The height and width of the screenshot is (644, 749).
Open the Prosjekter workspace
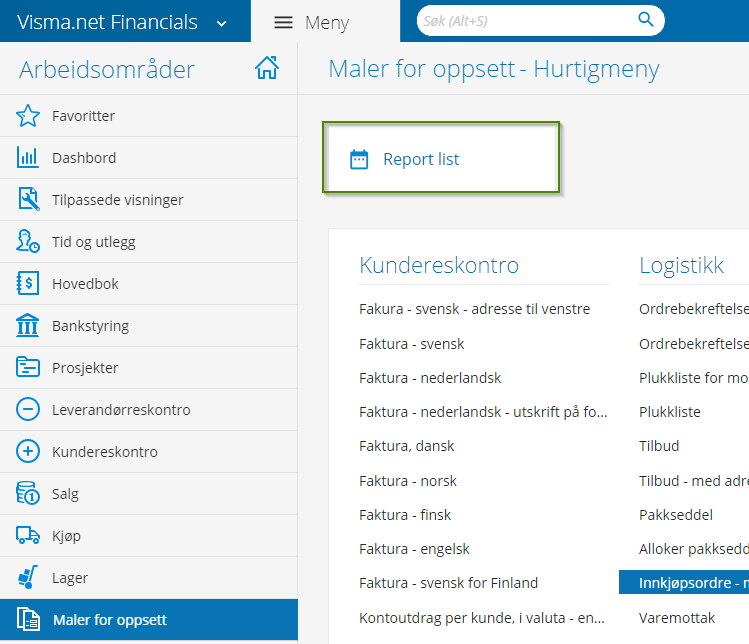tap(85, 368)
